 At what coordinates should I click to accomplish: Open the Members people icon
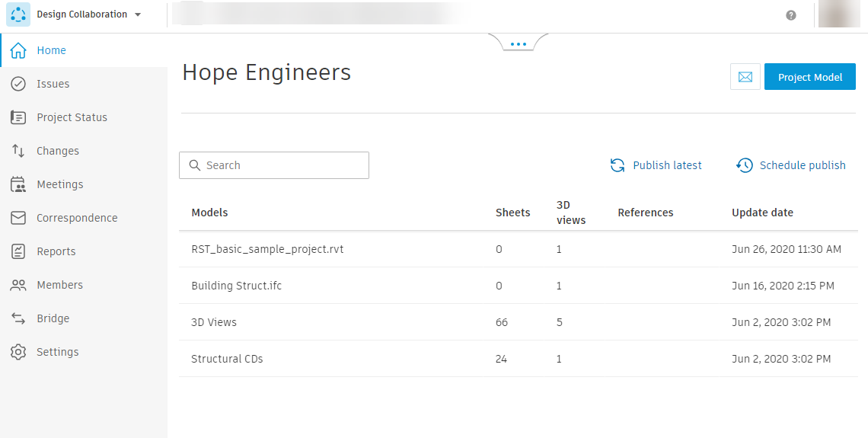click(19, 285)
